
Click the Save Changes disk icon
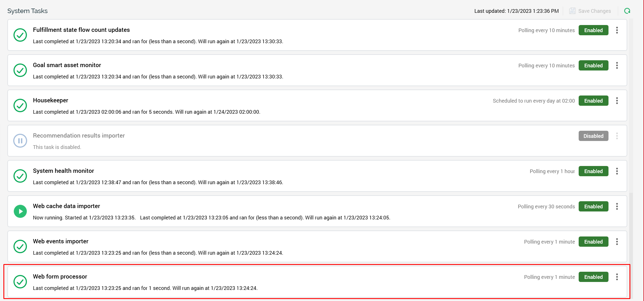coord(572,11)
